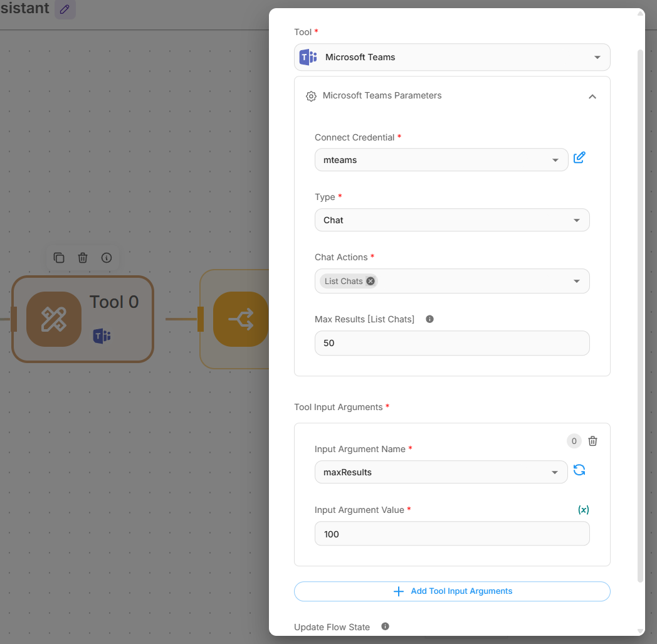
Task: Insert variable into Input Argument Value
Action: (583, 510)
